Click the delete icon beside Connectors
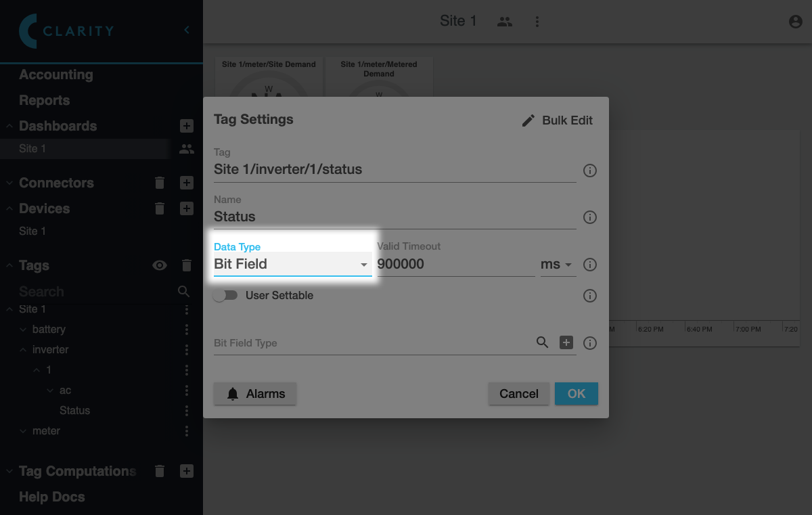 160,183
